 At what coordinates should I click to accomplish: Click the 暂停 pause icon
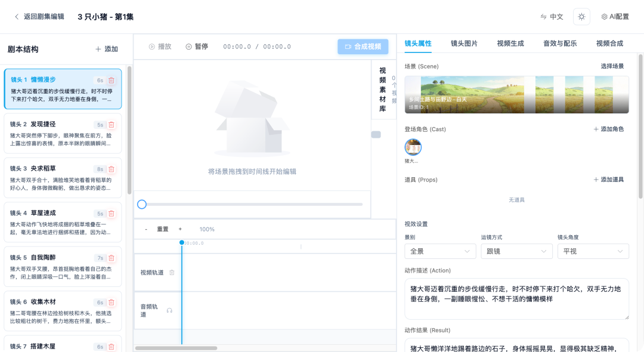[x=189, y=47]
